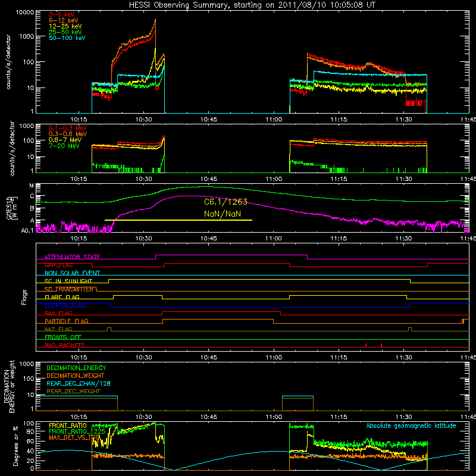This screenshot has height=476, width=476.
Task: Click the DECIMATION ENERGY or weight axis title
Action: click(x=9, y=386)
